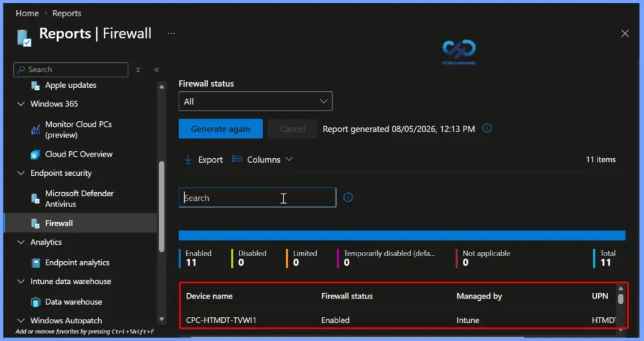This screenshot has width=644, height=341.
Task: Click the Reports page header icon
Action: coord(25,38)
